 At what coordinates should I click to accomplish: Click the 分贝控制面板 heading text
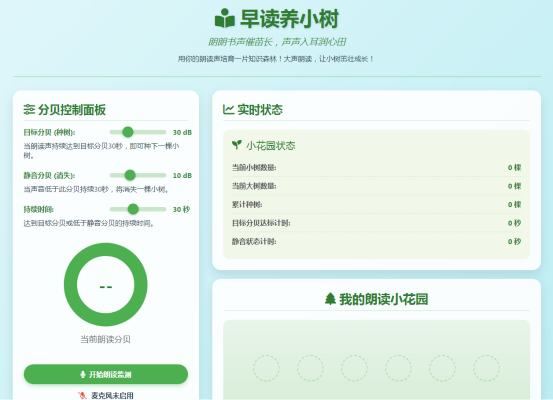point(72,110)
